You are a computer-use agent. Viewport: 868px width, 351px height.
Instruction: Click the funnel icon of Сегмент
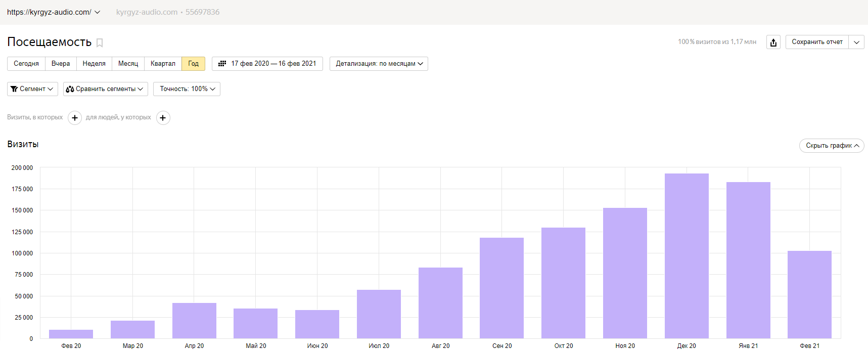(14, 89)
